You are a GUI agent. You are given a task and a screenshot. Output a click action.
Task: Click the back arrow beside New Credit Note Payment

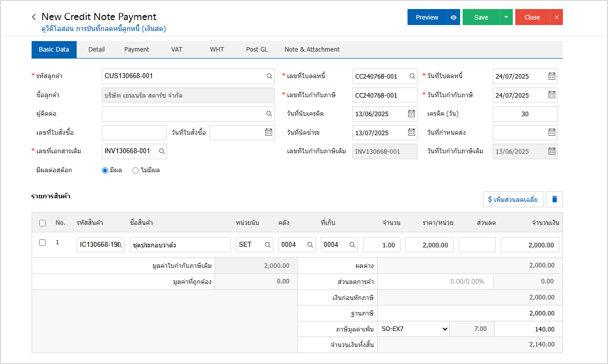pyautogui.click(x=34, y=17)
